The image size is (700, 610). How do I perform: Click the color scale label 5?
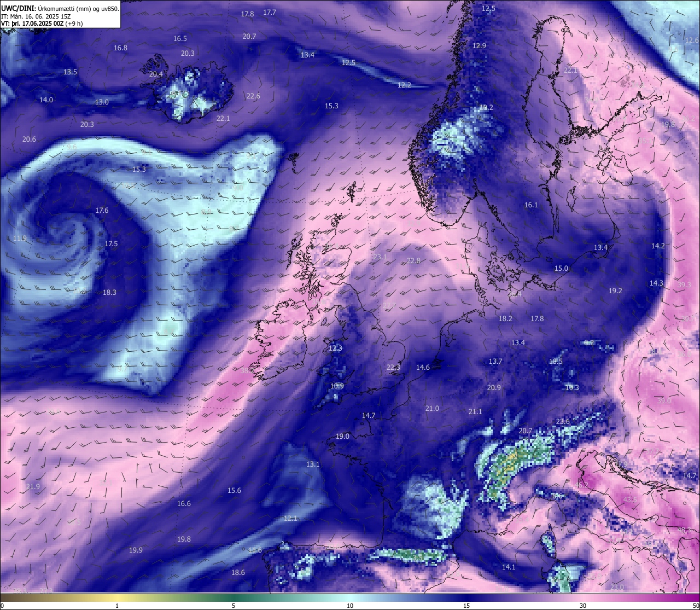[234, 606]
